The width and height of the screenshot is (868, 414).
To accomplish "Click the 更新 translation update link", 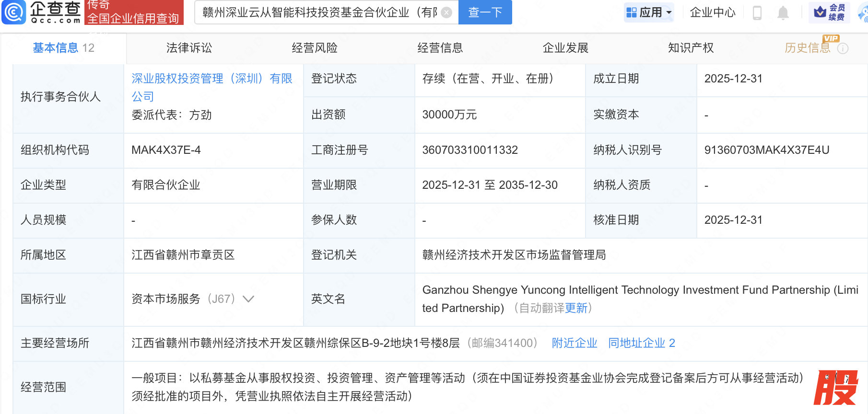I will (576, 308).
